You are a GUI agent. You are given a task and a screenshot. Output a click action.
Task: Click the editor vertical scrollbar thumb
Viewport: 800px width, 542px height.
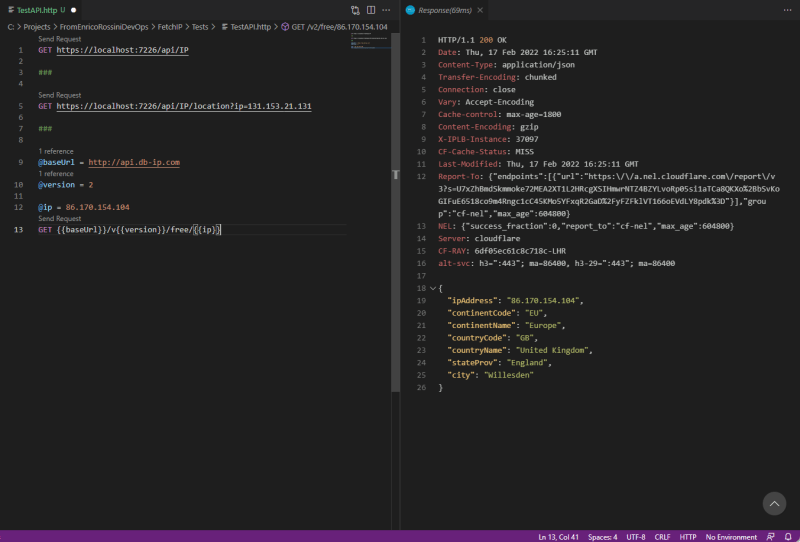click(395, 212)
